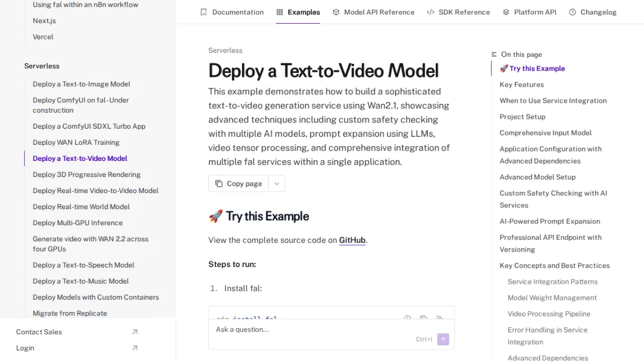
Task: Jump to AI-Powered Prompt Expansion section
Action: point(550,221)
